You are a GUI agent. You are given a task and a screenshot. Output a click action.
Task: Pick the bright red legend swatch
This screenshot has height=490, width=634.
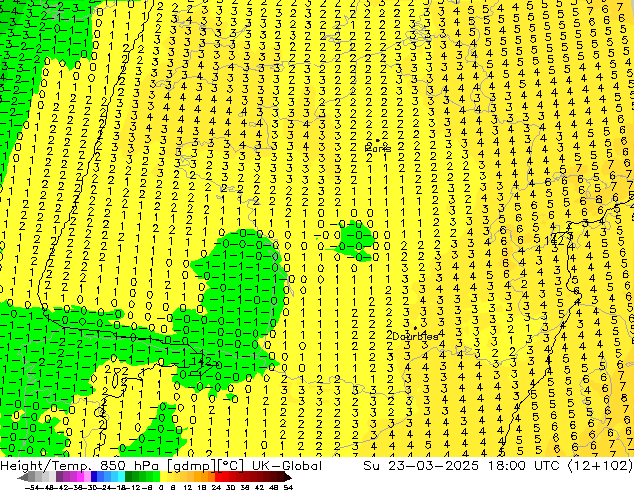pyautogui.click(x=218, y=478)
